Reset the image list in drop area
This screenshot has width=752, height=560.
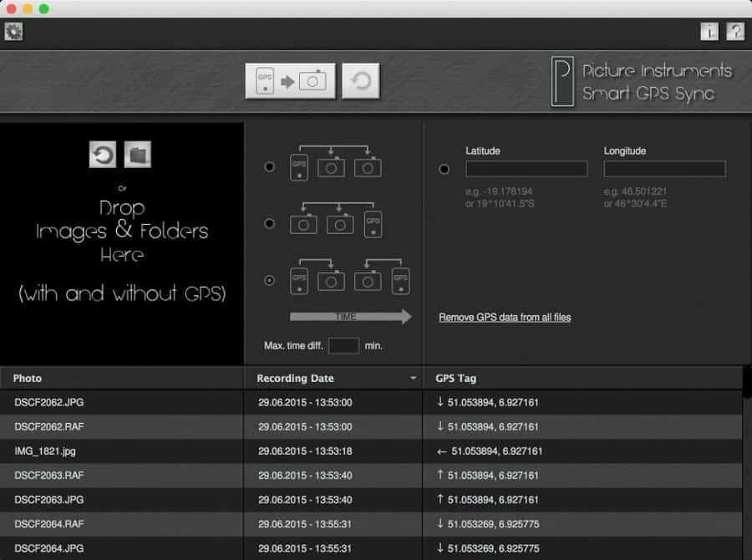[103, 155]
